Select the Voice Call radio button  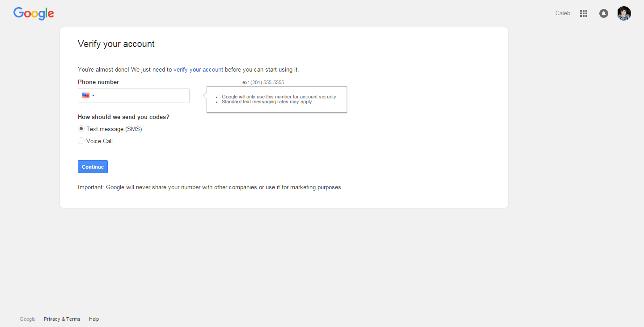pos(81,141)
